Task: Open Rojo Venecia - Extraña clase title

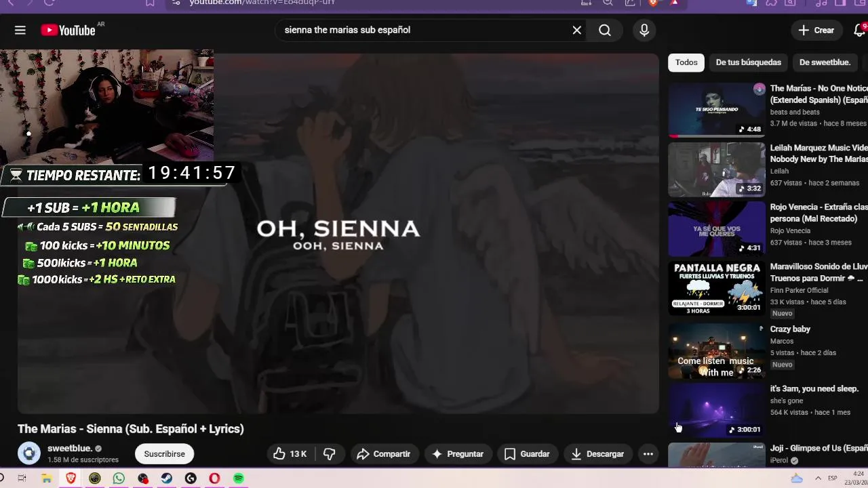Action: [x=819, y=213]
